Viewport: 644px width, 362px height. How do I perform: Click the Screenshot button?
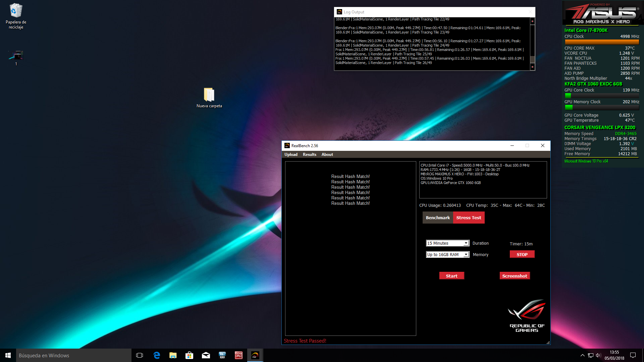[515, 276]
